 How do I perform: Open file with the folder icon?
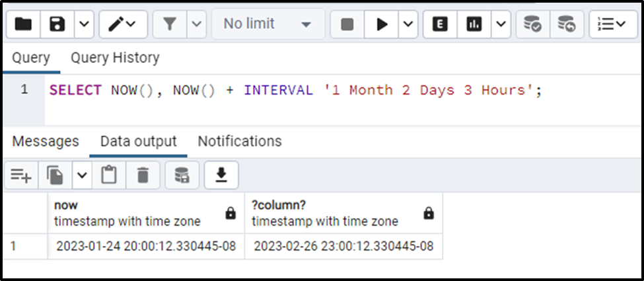(x=22, y=24)
